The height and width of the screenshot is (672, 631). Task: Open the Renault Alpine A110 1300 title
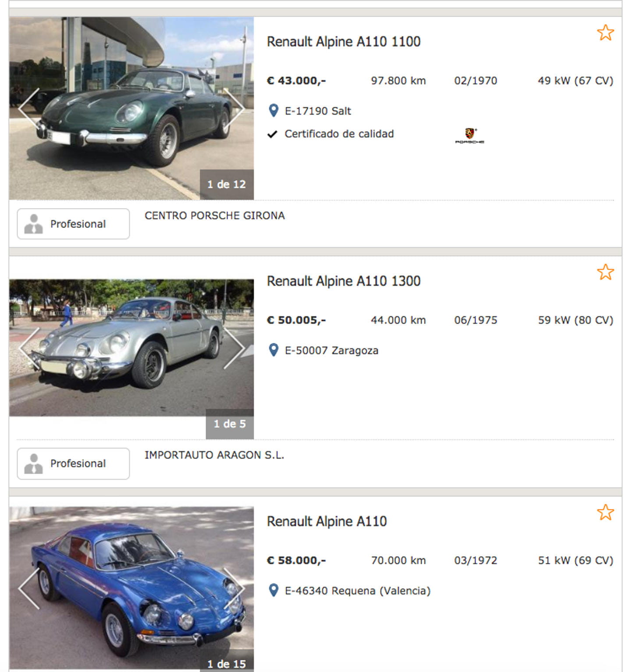click(x=344, y=281)
